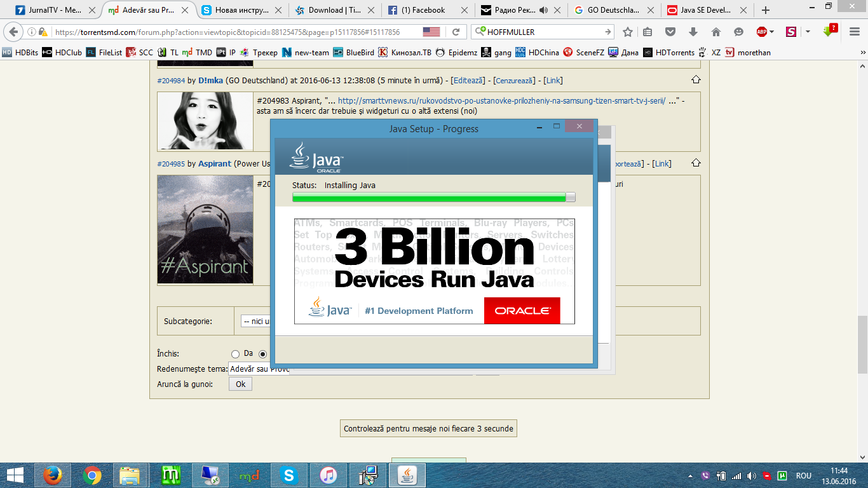Click the Java Setup installation progress bar
Screen dimensions: 868x488
coord(434,197)
